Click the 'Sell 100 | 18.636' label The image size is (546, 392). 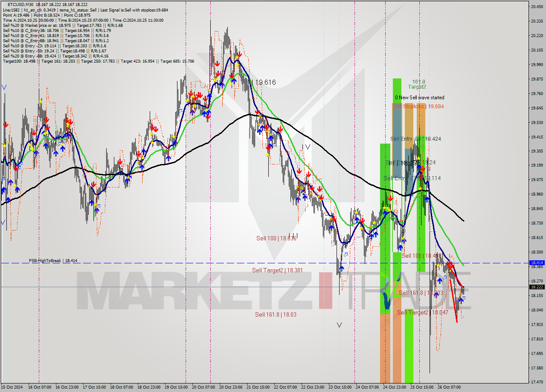click(276, 238)
